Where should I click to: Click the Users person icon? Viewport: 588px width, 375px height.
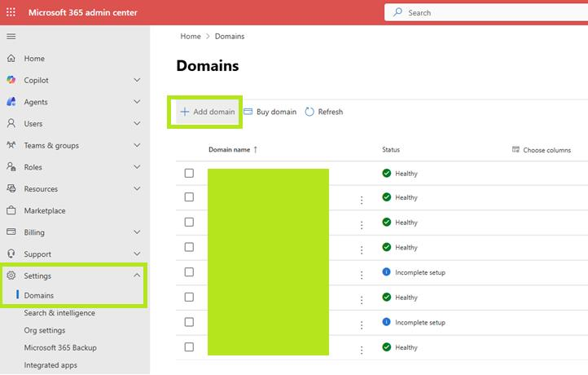pos(11,123)
